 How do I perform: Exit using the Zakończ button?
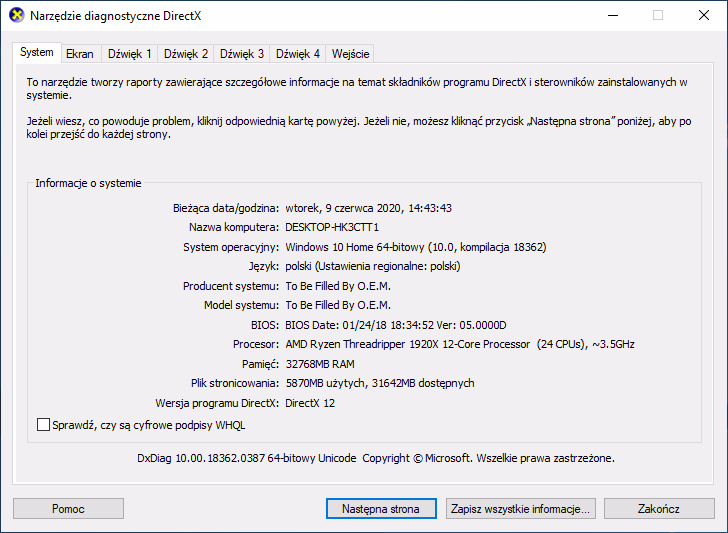point(658,509)
